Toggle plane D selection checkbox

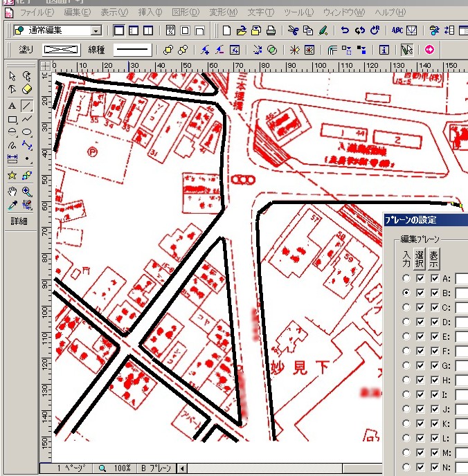tap(420, 322)
